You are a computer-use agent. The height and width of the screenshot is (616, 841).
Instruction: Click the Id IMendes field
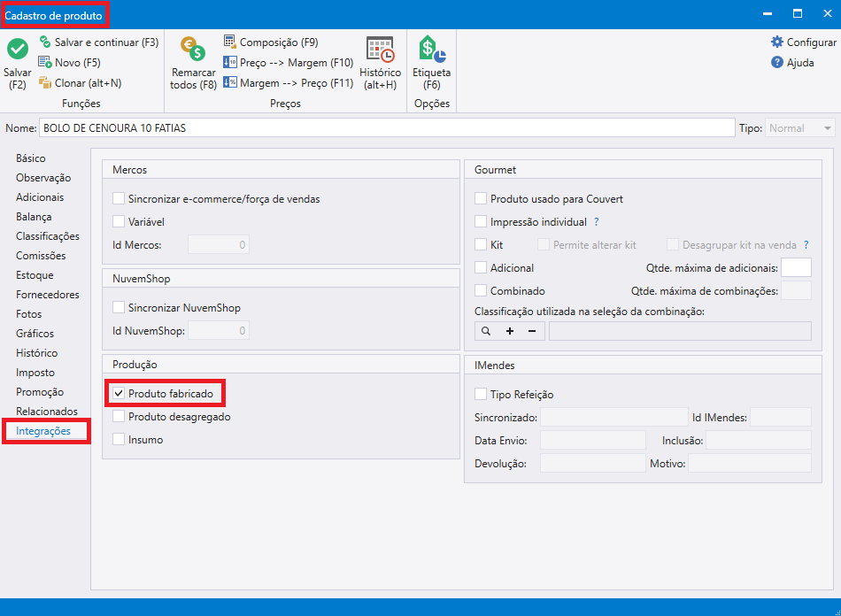click(781, 417)
